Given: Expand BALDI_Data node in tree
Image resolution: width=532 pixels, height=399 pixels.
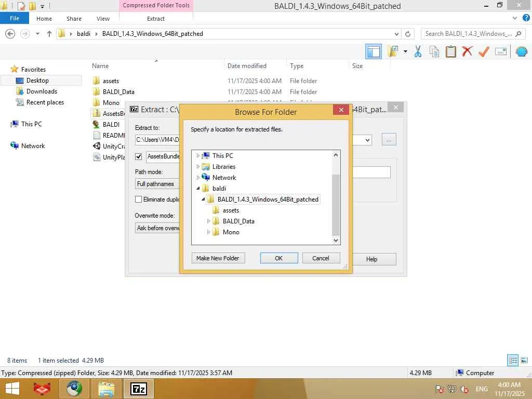Looking at the screenshot, I should click(208, 221).
